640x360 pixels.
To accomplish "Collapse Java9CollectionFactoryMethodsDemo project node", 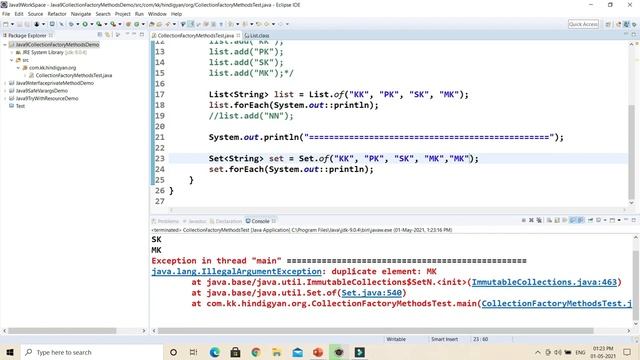I will pyautogui.click(x=5, y=44).
